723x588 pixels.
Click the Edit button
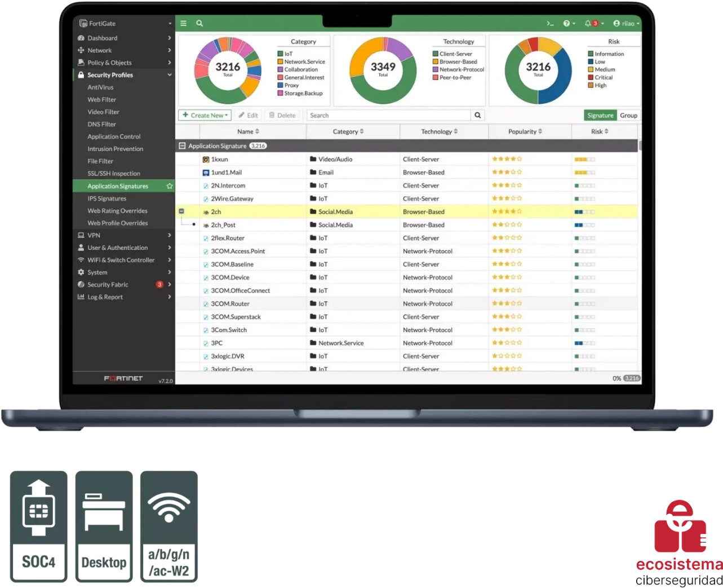coord(248,116)
